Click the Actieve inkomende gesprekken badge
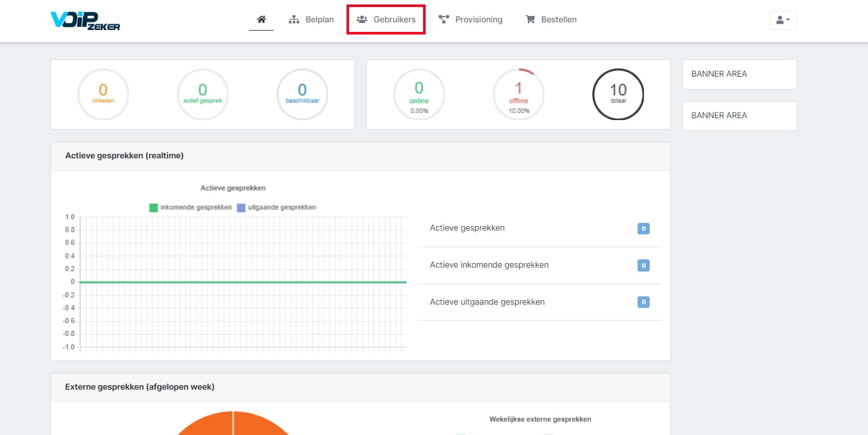This screenshot has height=435, width=868. [x=643, y=265]
